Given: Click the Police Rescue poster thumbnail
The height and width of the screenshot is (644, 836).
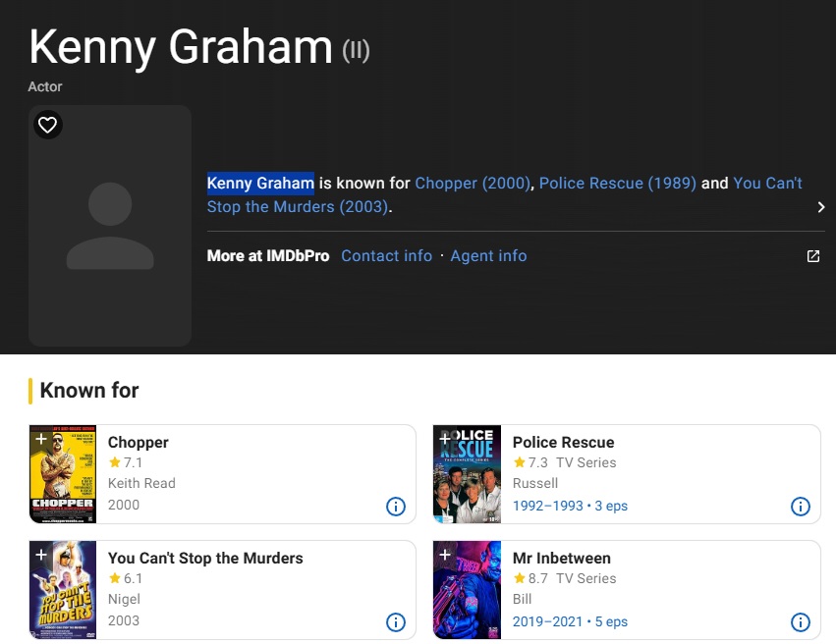Looking at the screenshot, I should point(467,474).
